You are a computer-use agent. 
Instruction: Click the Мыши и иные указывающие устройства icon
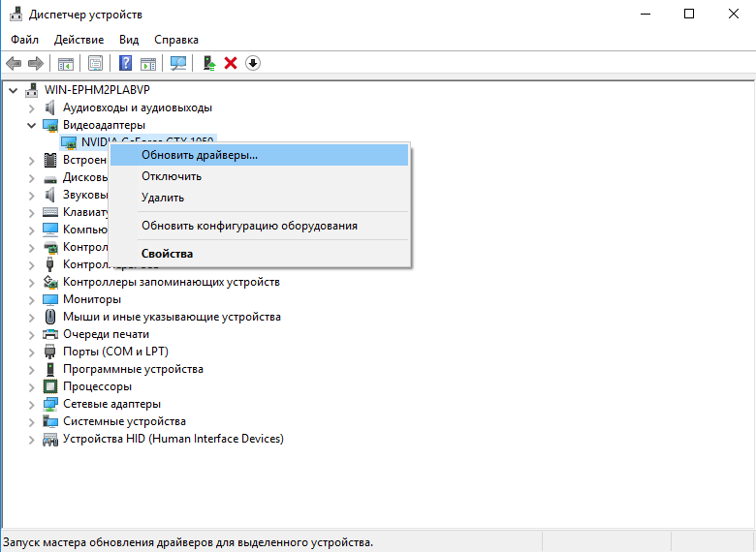[50, 317]
